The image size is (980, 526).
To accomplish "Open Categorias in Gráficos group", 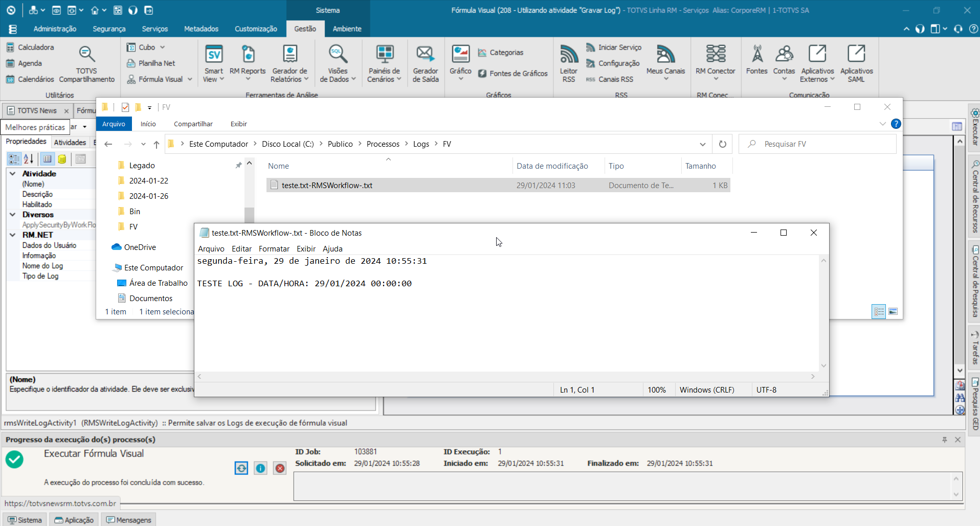I will [x=501, y=53].
